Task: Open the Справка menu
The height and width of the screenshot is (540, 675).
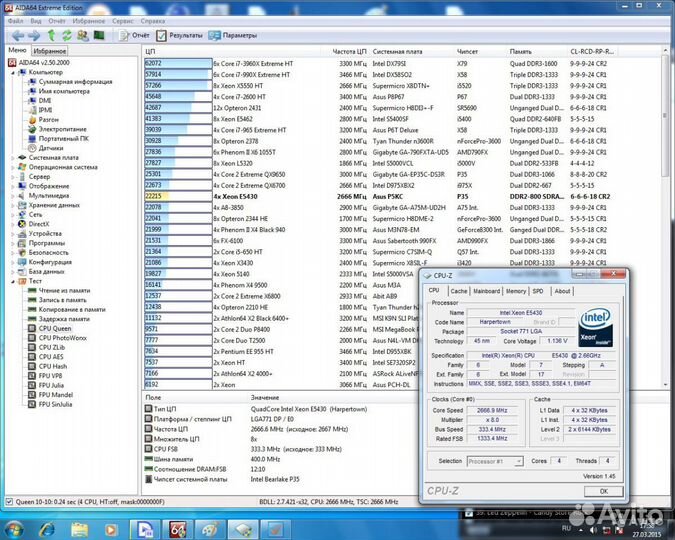Action: [x=153, y=21]
